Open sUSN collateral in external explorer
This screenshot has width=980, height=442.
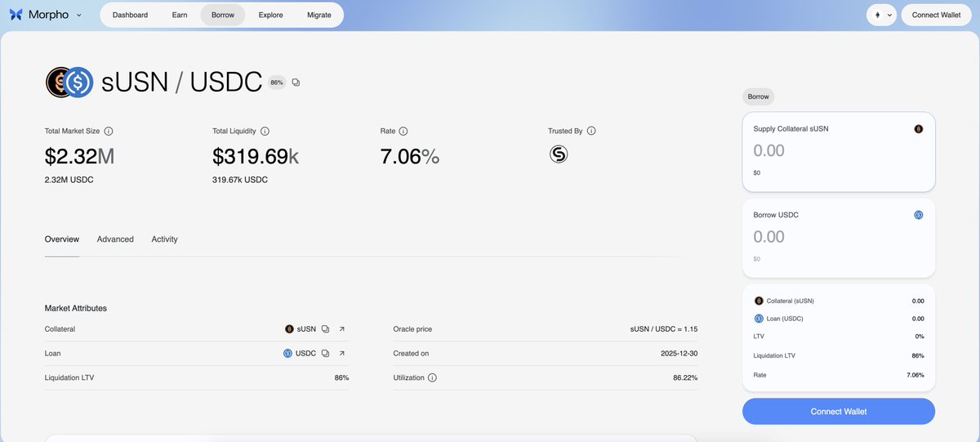[341, 329]
